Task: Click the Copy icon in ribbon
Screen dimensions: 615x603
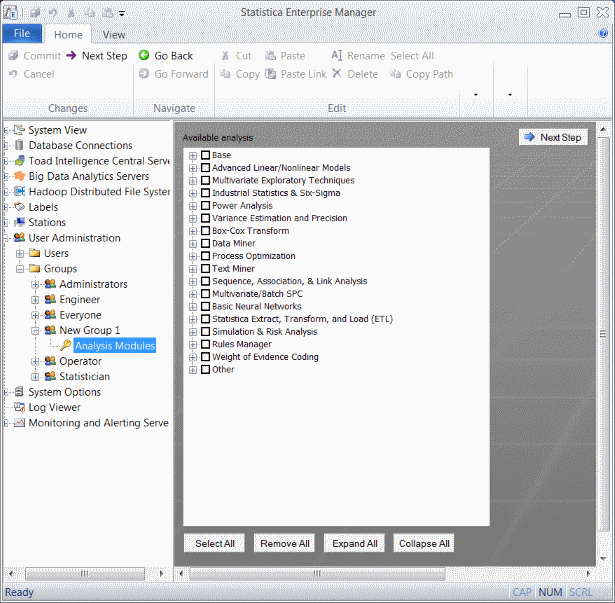Action: pyautogui.click(x=225, y=73)
